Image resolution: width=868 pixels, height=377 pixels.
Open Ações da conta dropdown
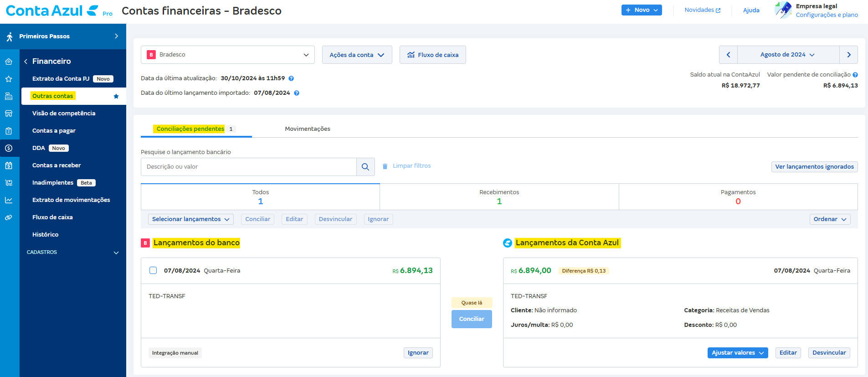[x=357, y=55]
